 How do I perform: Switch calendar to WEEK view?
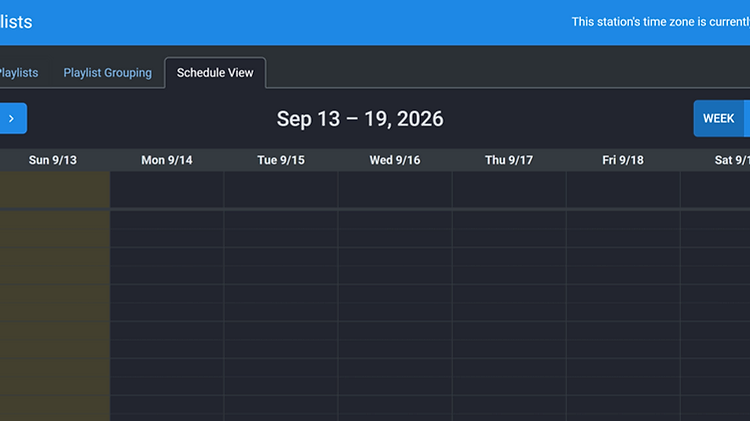[x=718, y=118]
